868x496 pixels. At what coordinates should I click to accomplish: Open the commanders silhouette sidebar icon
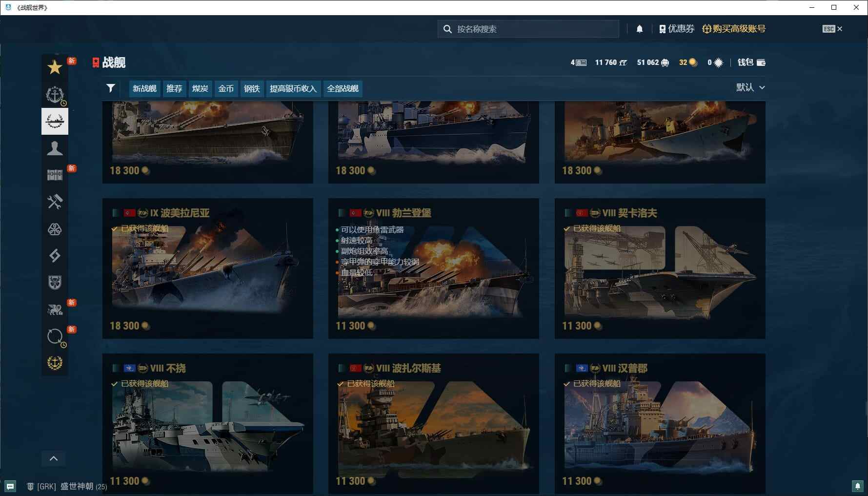[x=55, y=148]
